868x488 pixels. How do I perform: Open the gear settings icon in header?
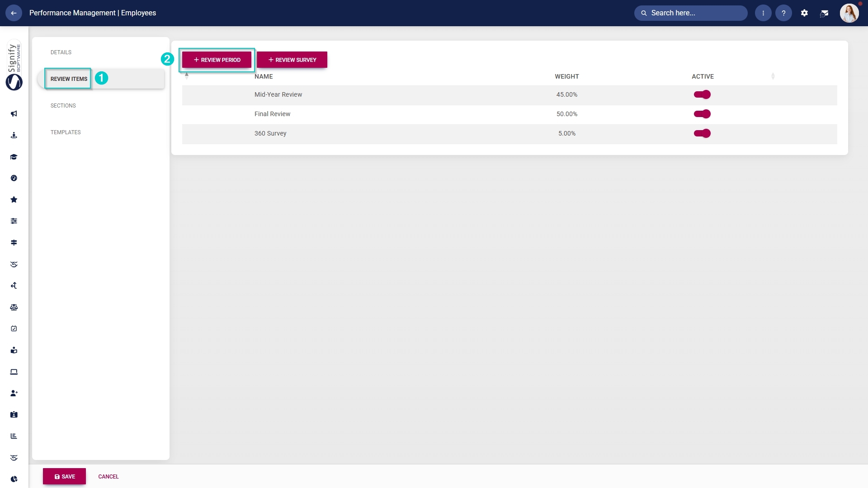804,13
